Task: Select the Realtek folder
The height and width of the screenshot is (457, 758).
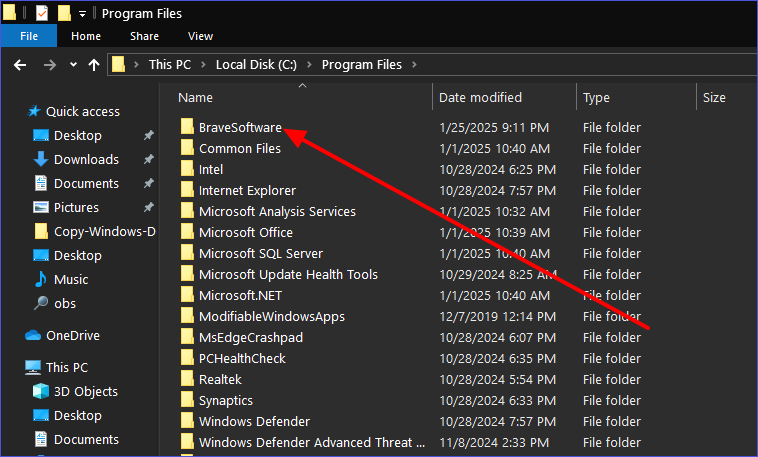Action: 220,380
